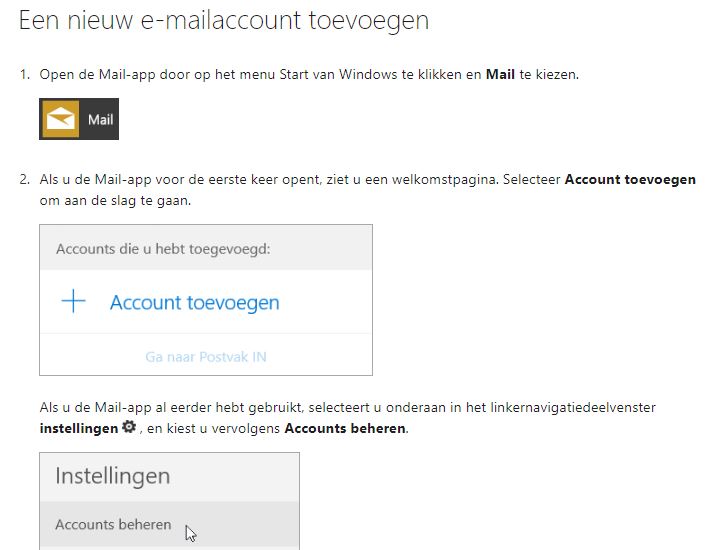Click the bold word Mail in step 1
The width and height of the screenshot is (715, 550).
coord(500,74)
